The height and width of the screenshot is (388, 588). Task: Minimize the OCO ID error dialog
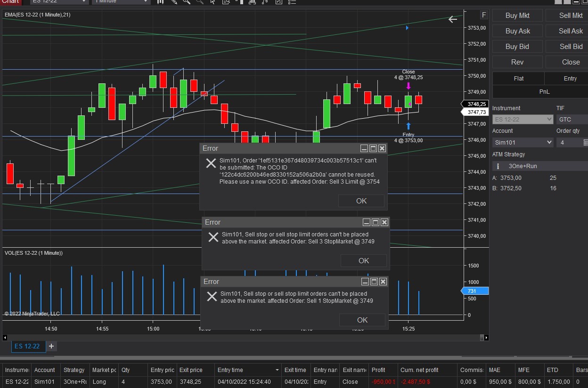coord(364,148)
